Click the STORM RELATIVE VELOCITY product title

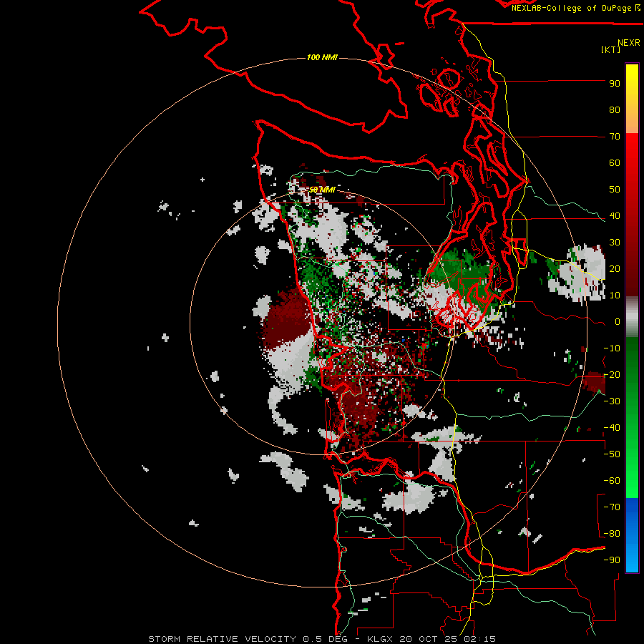222,639
